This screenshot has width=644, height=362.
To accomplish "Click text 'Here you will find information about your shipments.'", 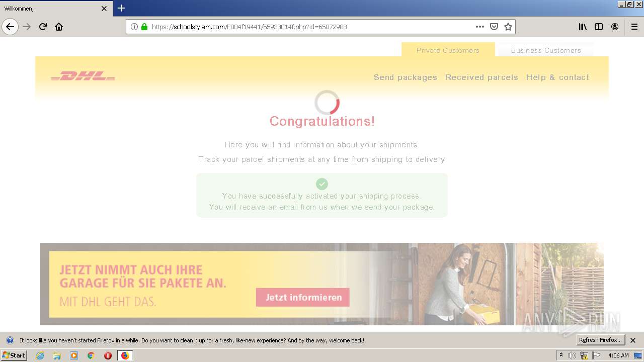I will point(322,145).
